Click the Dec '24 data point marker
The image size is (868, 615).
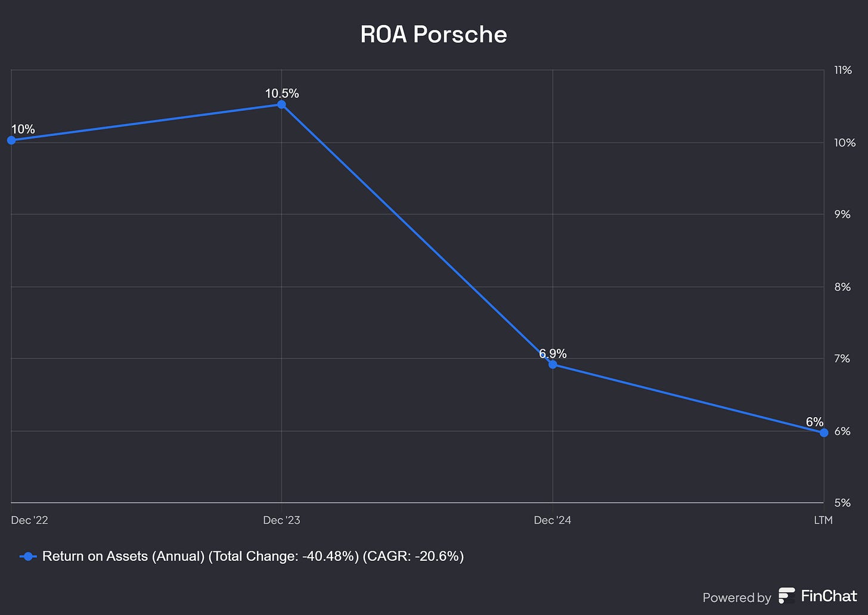553,364
